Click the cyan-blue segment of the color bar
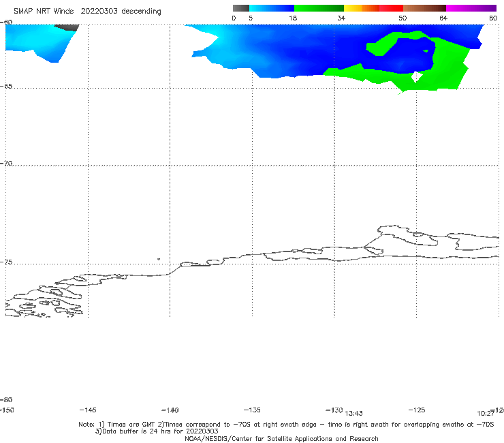 (272, 8)
